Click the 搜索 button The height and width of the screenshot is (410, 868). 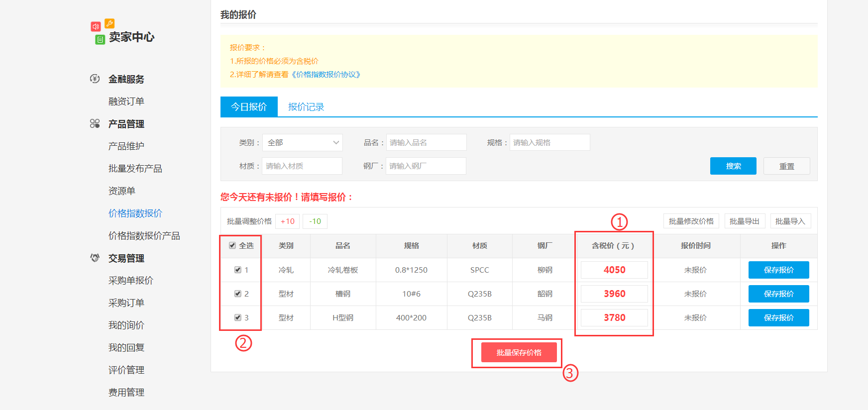(x=733, y=166)
